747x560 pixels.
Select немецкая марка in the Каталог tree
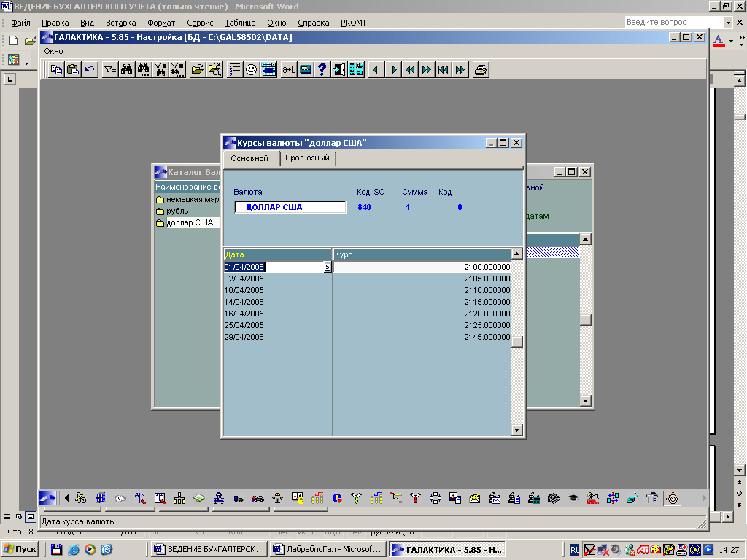click(193, 200)
